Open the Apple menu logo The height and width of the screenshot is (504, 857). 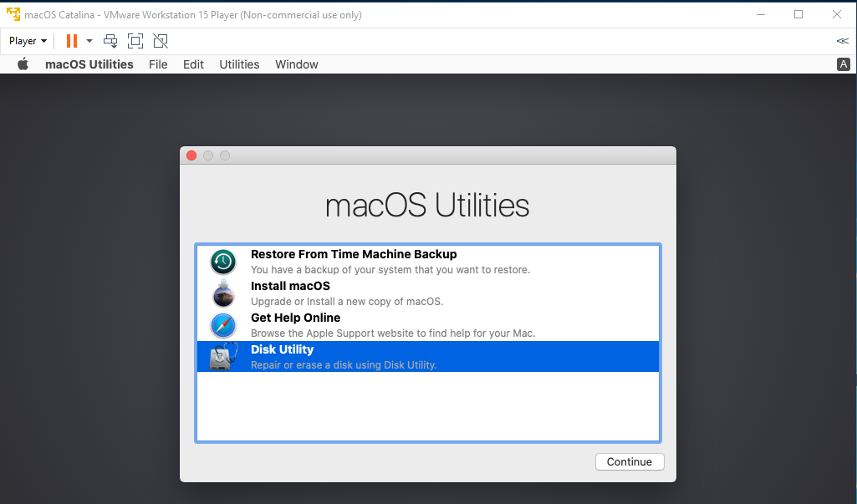23,64
